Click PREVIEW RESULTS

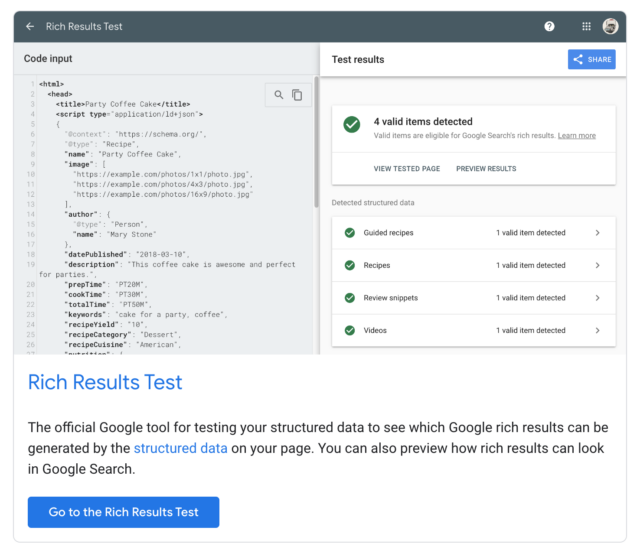click(486, 169)
